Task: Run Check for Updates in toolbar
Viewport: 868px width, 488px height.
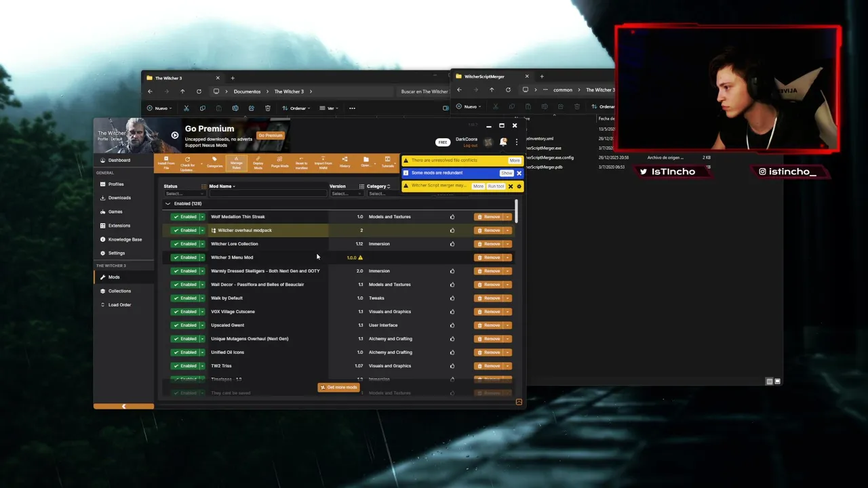Action: tap(188, 163)
